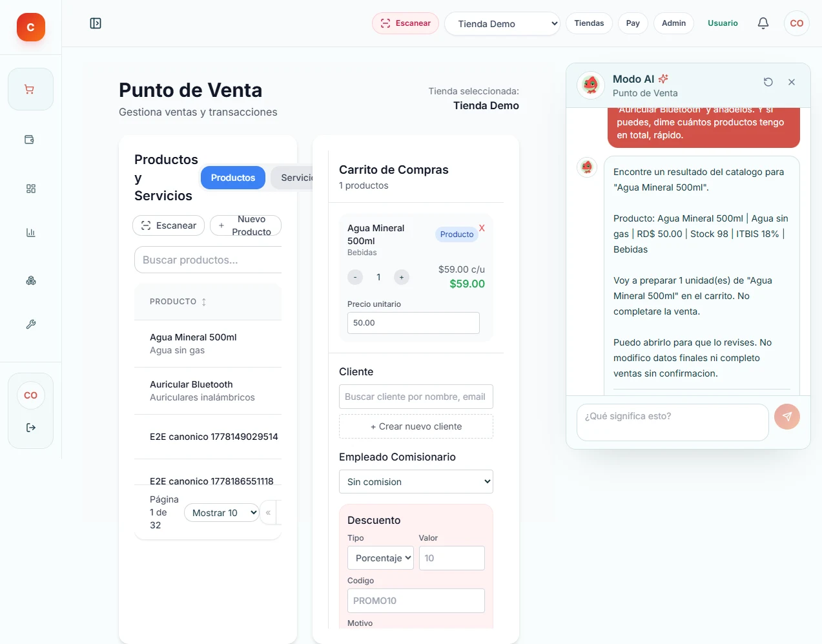Open the wallet sidebar icon
Screen dimensions: 822x644
click(30, 140)
